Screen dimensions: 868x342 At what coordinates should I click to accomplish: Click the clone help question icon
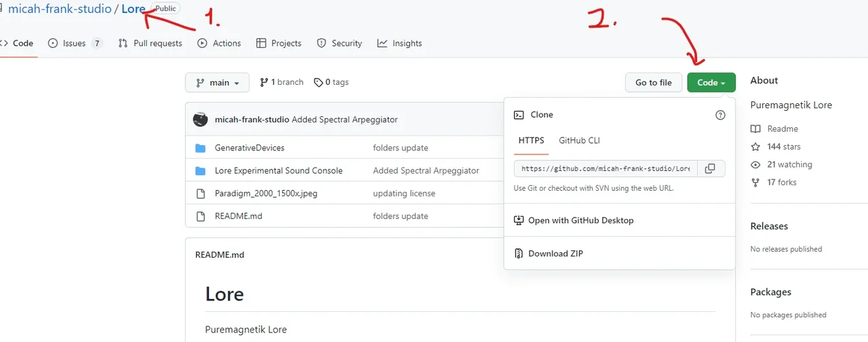[720, 115]
